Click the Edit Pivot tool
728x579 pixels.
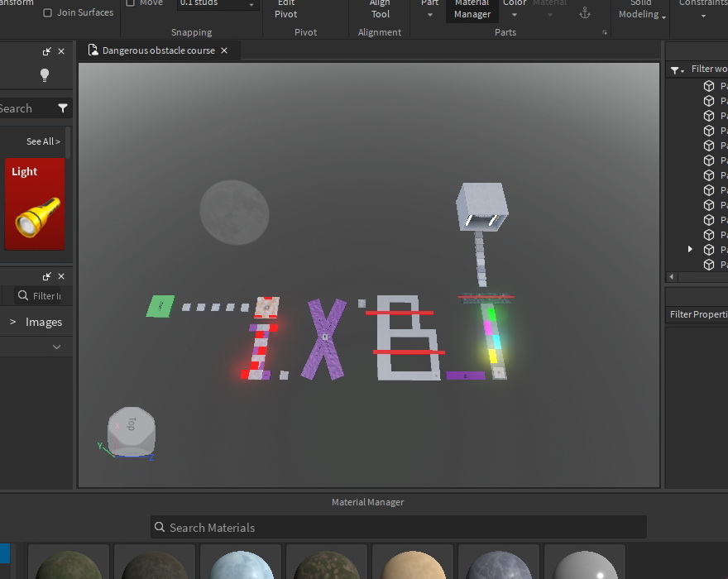click(x=285, y=10)
